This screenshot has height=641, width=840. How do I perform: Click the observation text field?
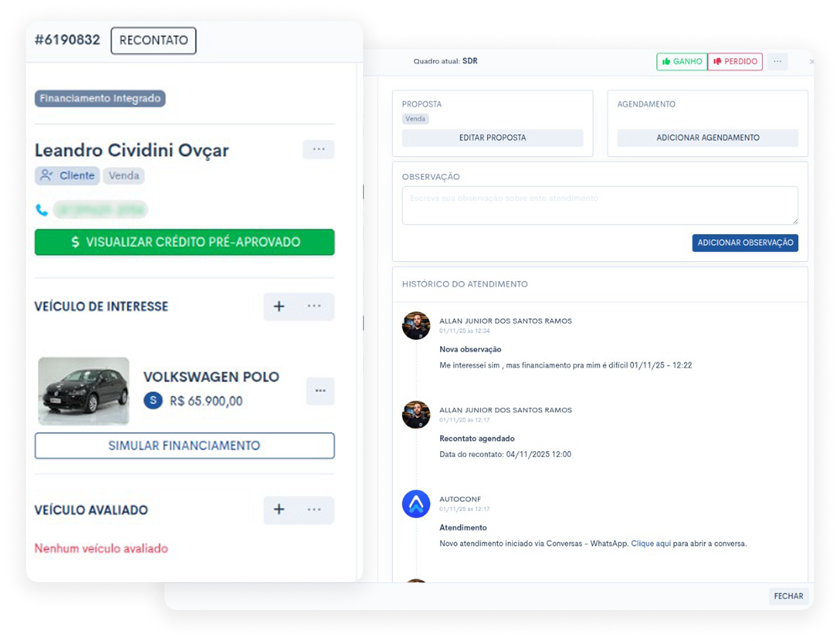click(600, 205)
